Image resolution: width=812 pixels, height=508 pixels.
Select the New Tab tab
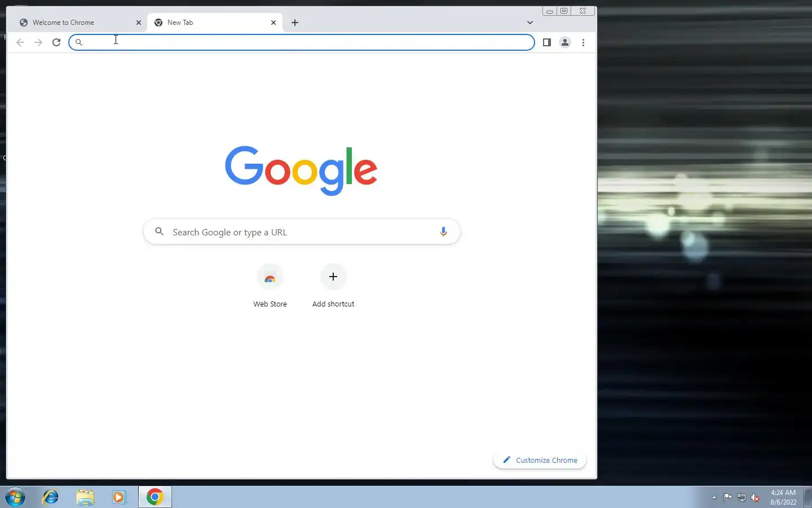coord(215,23)
